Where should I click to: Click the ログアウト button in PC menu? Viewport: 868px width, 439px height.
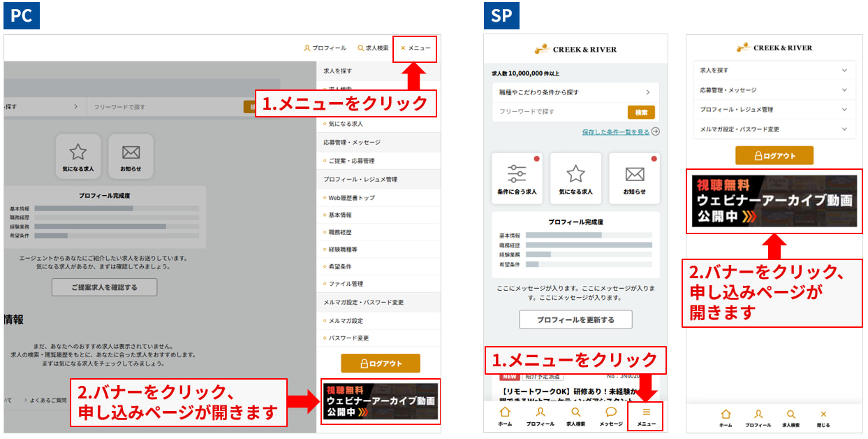pyautogui.click(x=381, y=364)
